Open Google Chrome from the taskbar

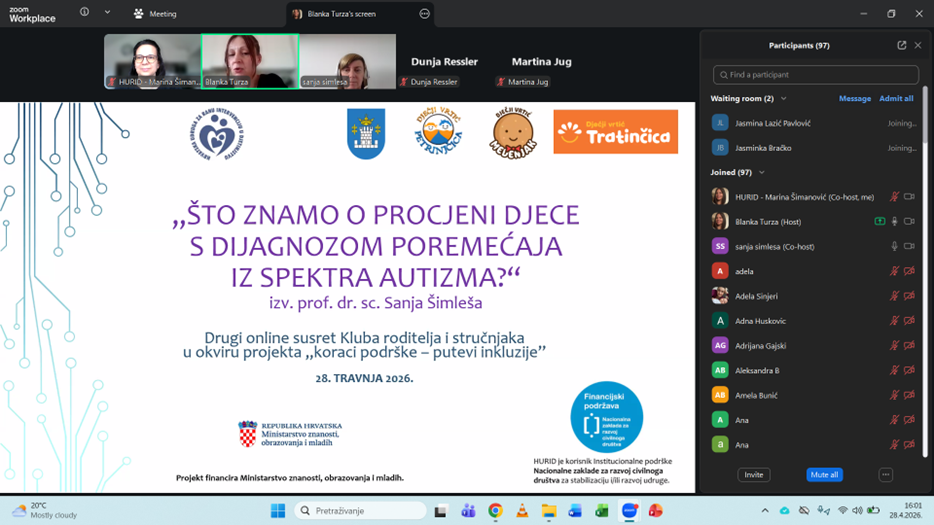495,511
